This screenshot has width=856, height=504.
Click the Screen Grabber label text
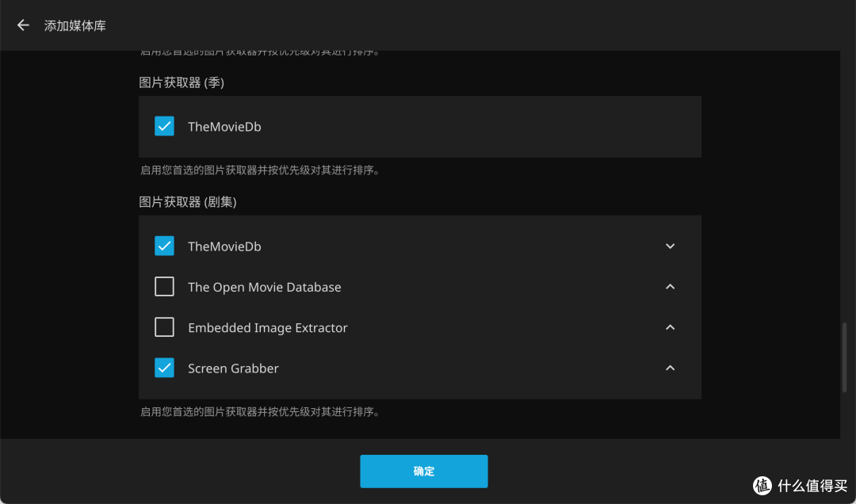point(233,368)
